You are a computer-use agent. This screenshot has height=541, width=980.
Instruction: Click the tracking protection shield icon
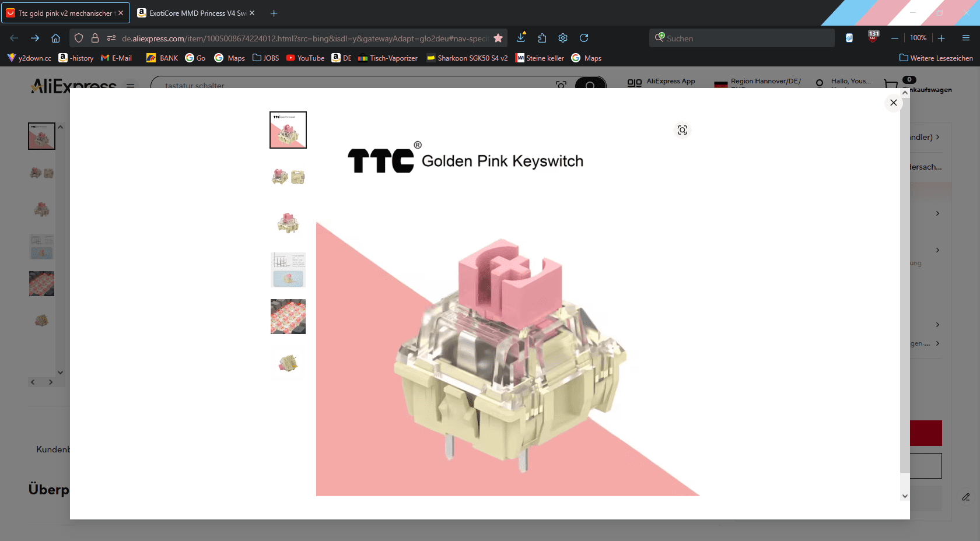coord(79,38)
